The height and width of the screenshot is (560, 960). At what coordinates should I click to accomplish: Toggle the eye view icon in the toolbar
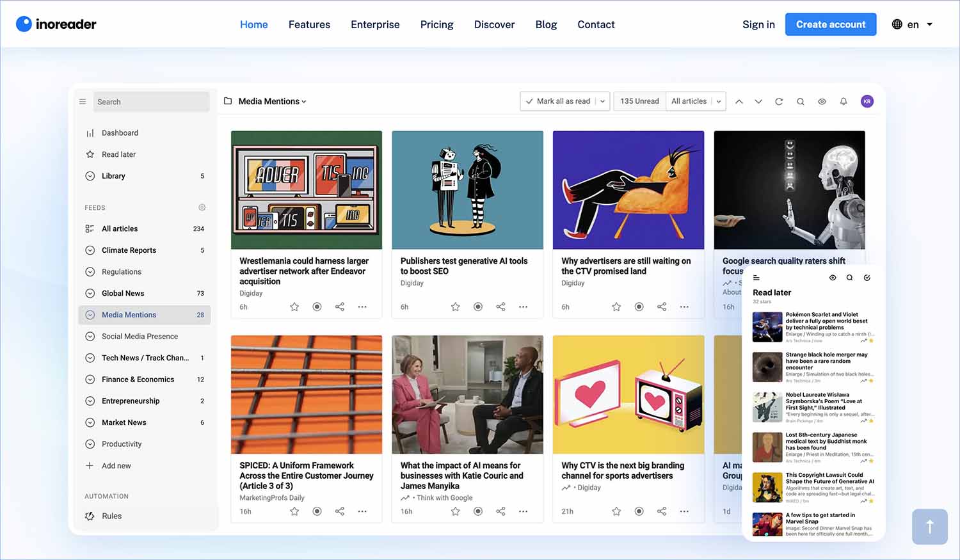pos(822,102)
